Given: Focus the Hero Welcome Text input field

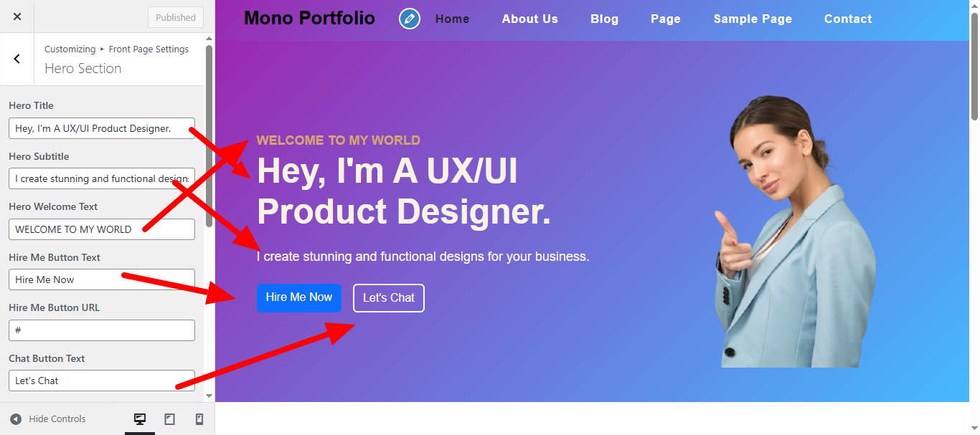Looking at the screenshot, I should pos(102,229).
